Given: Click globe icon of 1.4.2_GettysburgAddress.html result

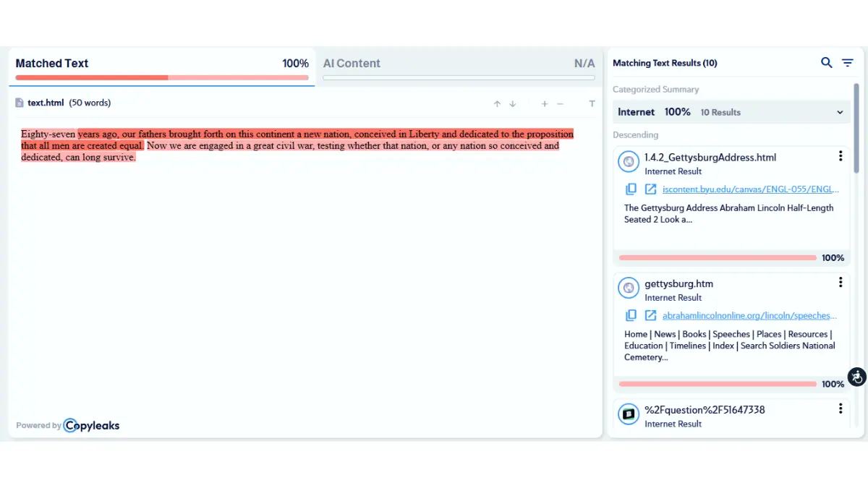Looking at the screenshot, I should click(629, 162).
